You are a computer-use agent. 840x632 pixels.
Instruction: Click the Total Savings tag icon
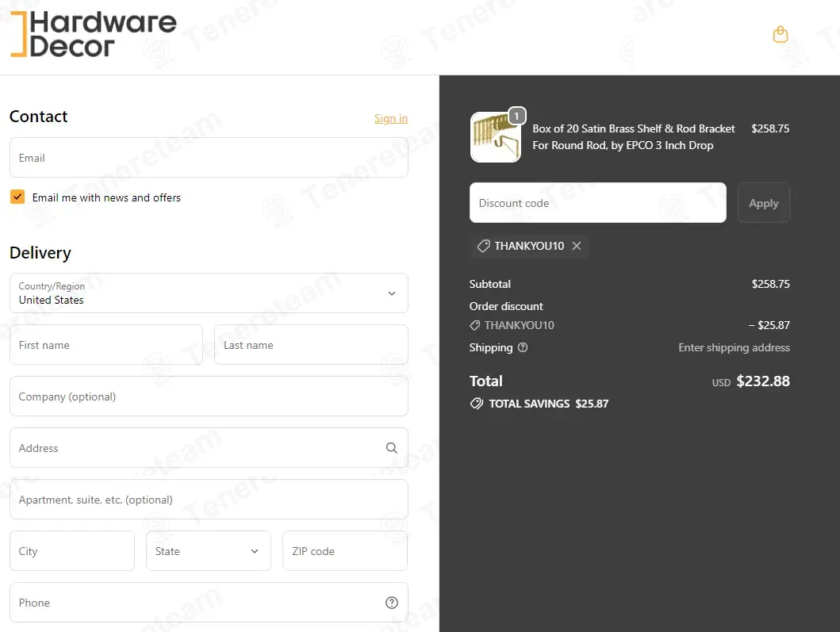click(x=477, y=404)
